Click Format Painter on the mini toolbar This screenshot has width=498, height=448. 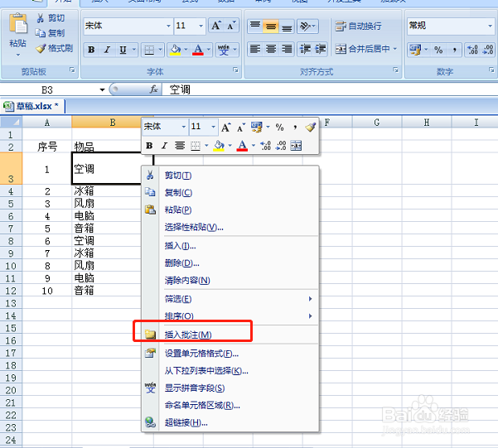tap(310, 128)
